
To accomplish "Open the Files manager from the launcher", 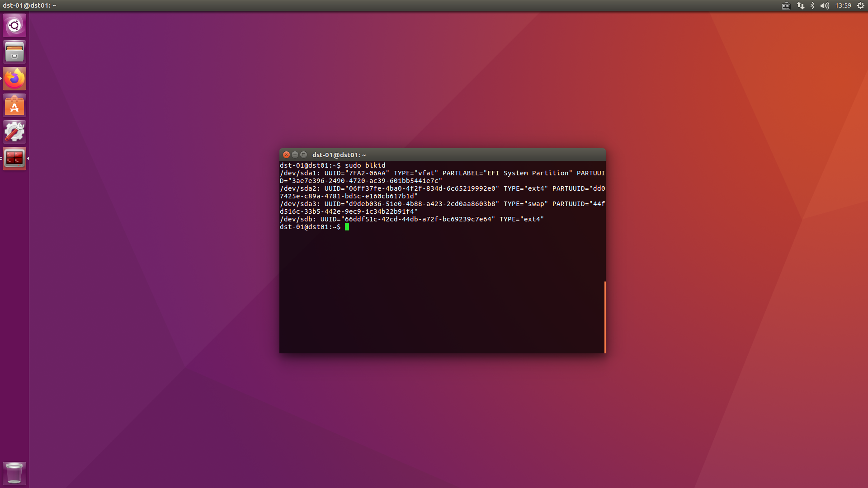I will (14, 52).
